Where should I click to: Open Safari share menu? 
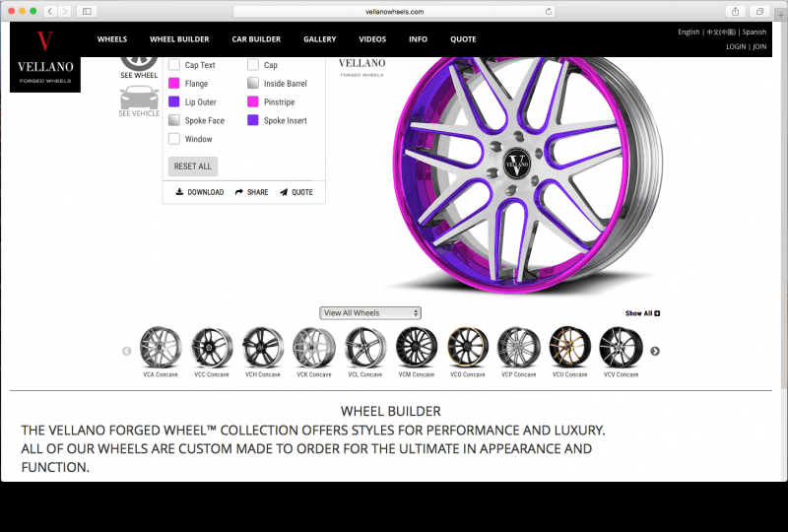735,11
